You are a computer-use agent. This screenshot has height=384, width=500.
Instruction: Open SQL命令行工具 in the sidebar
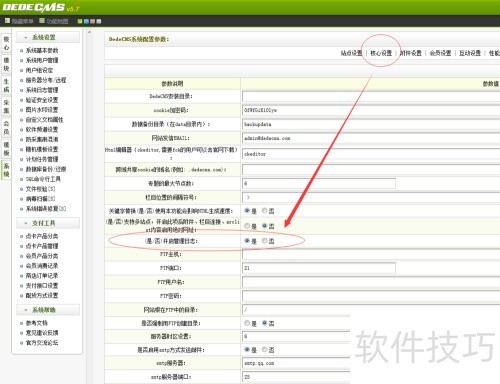(43, 179)
